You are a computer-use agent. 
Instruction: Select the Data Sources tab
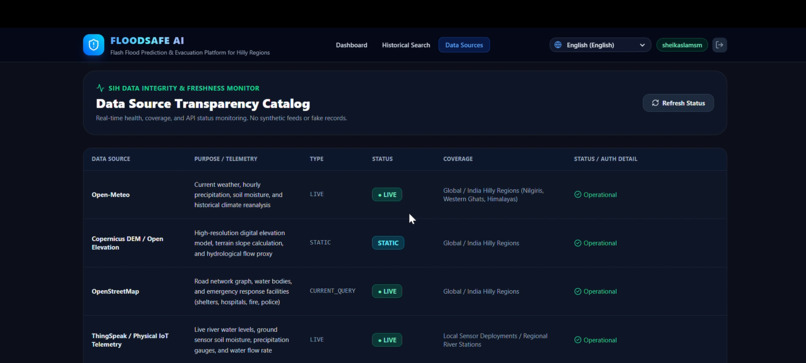pos(464,45)
